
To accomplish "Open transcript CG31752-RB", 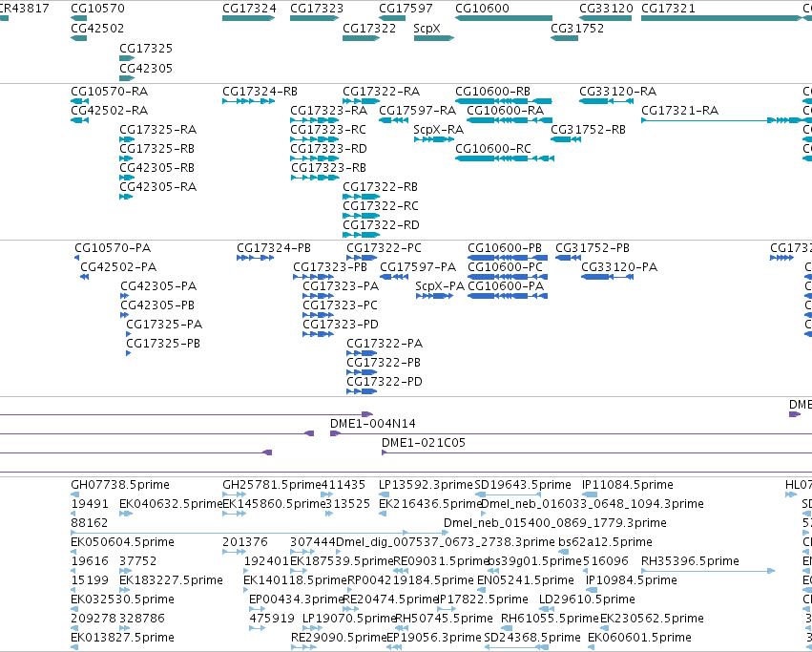I will 589,130.
